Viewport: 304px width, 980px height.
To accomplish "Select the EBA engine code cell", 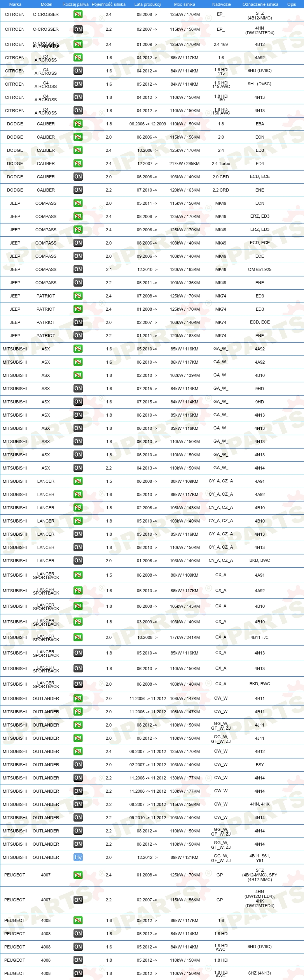I will (x=260, y=124).
